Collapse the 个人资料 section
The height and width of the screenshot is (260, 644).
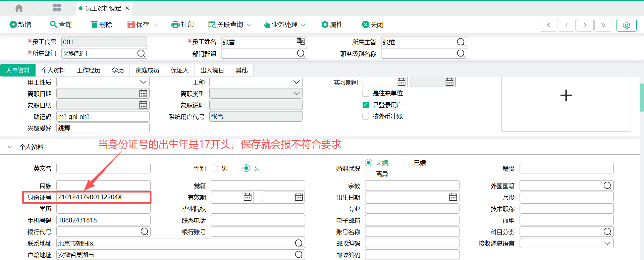10,147
